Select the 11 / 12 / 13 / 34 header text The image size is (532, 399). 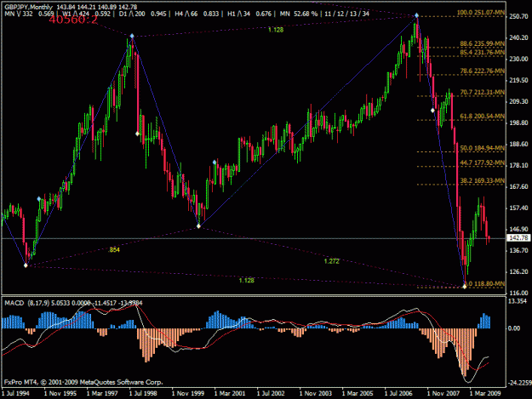(x=346, y=14)
